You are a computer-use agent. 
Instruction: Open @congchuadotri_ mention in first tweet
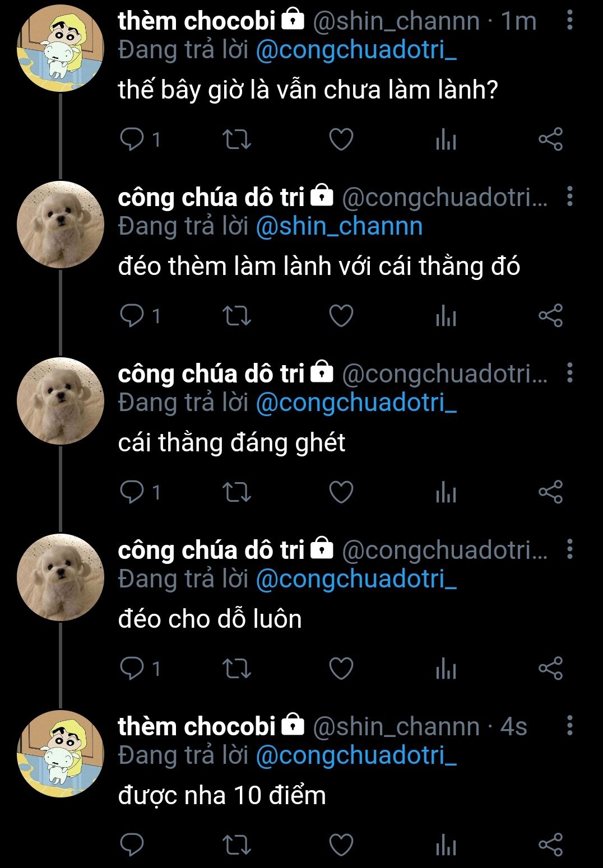pos(356,50)
